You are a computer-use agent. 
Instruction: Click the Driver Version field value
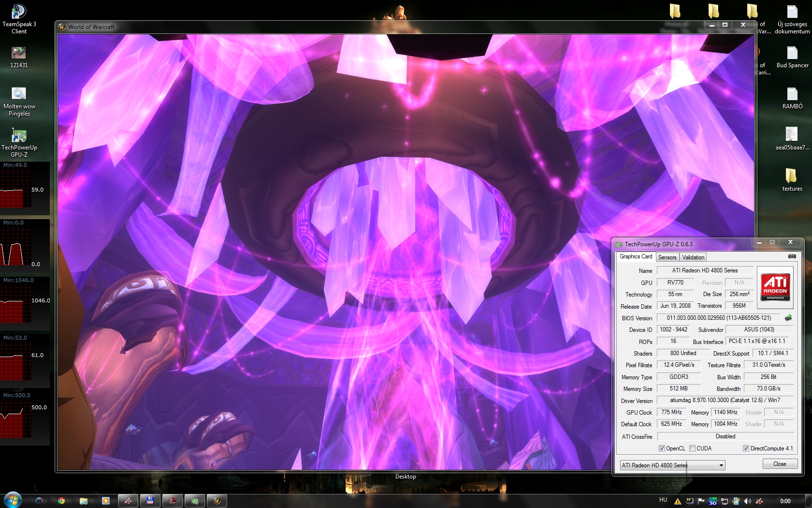coord(725,400)
